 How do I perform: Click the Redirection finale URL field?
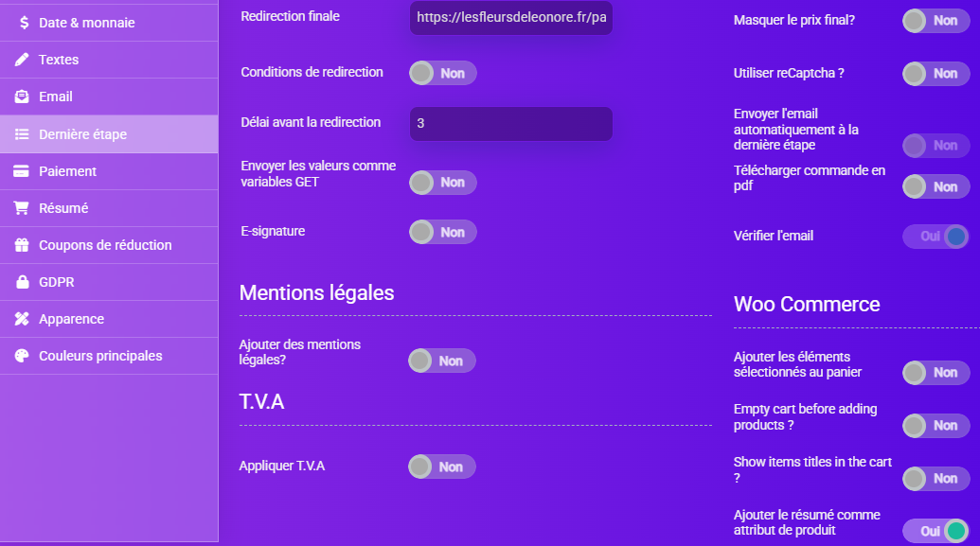(x=511, y=17)
